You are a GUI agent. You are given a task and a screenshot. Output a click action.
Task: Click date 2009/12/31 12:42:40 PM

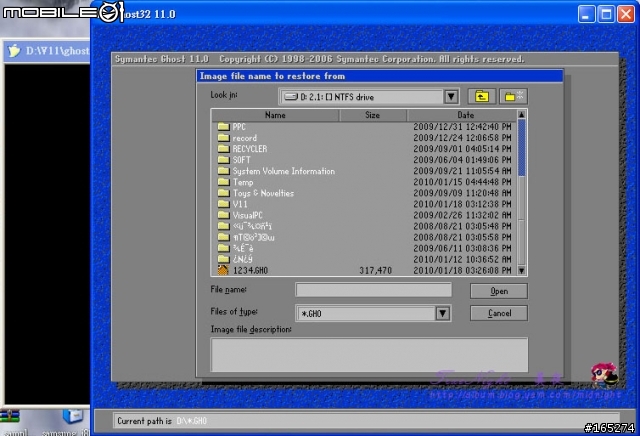462,127
